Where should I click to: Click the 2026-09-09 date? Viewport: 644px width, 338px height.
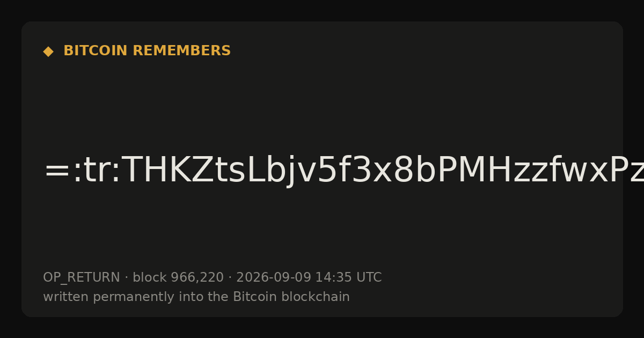274,278
